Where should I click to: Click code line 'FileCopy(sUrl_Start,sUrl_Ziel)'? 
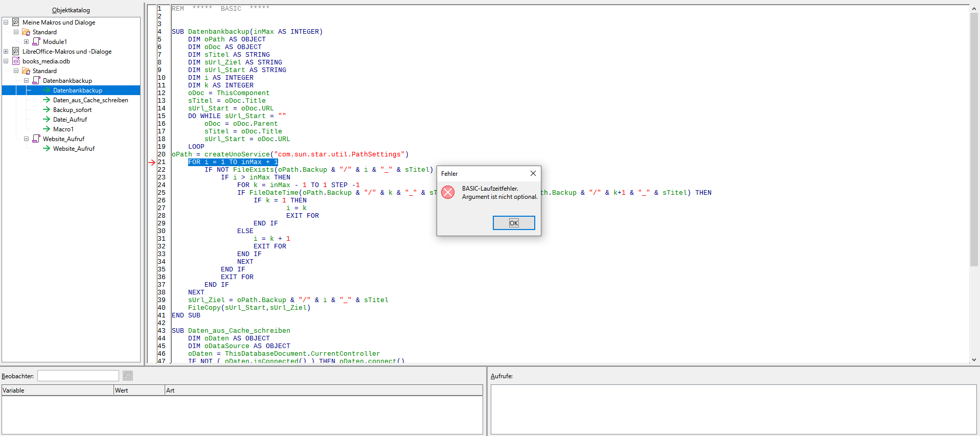pyautogui.click(x=249, y=308)
